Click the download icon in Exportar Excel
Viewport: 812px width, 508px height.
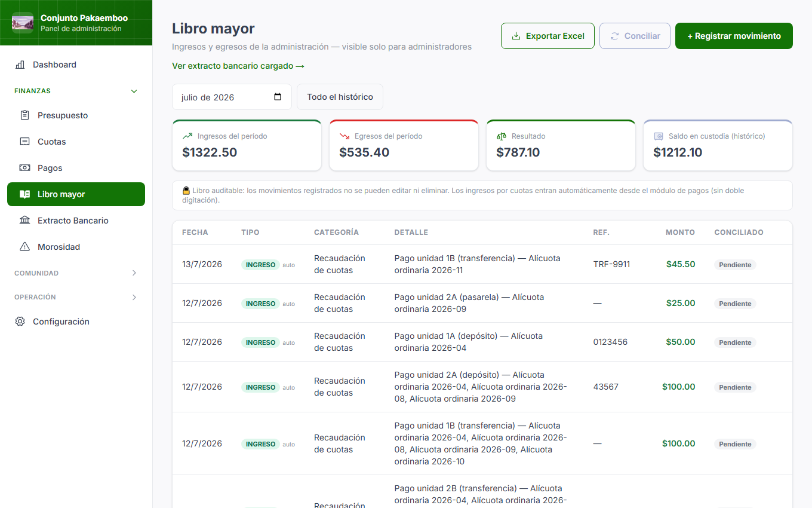click(x=516, y=36)
